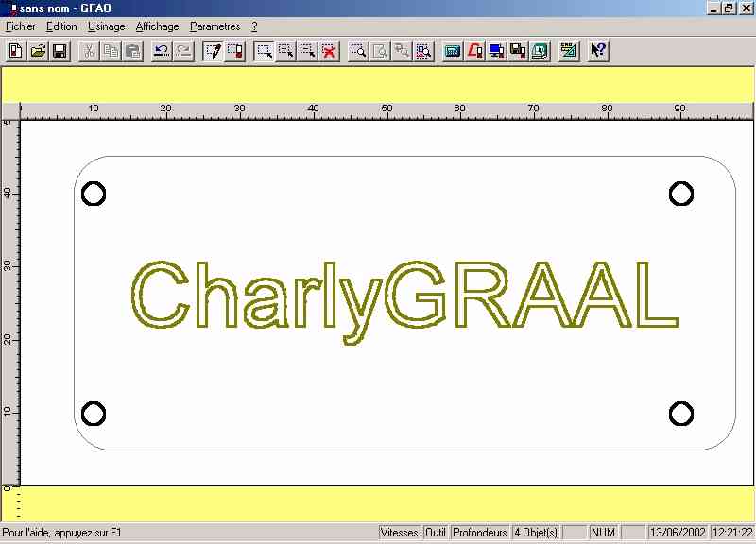Select the CharlyGRAAL outlined text object
This screenshot has width=756, height=544.
[404, 302]
